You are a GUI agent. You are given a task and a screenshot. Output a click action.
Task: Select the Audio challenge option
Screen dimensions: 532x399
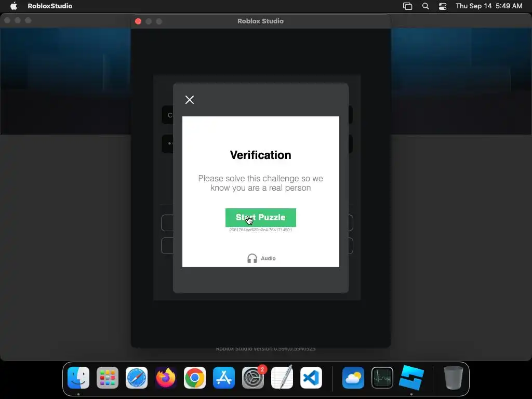261,259
